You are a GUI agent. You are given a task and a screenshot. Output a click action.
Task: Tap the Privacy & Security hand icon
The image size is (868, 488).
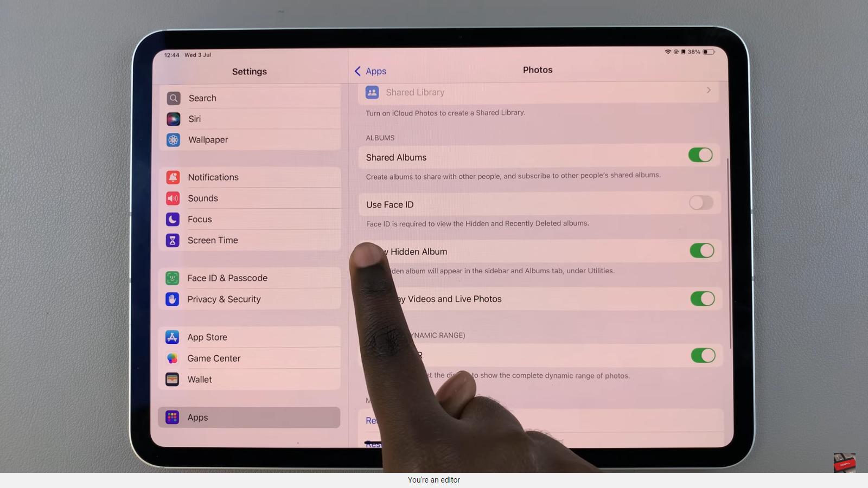[173, 299]
